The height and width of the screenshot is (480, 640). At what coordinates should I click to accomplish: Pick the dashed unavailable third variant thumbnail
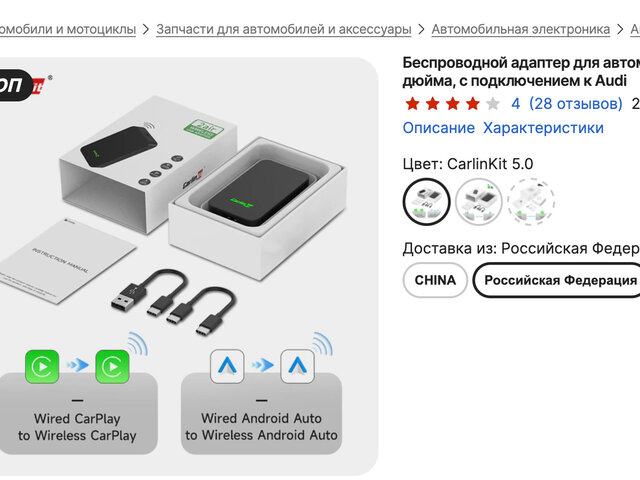tap(531, 202)
